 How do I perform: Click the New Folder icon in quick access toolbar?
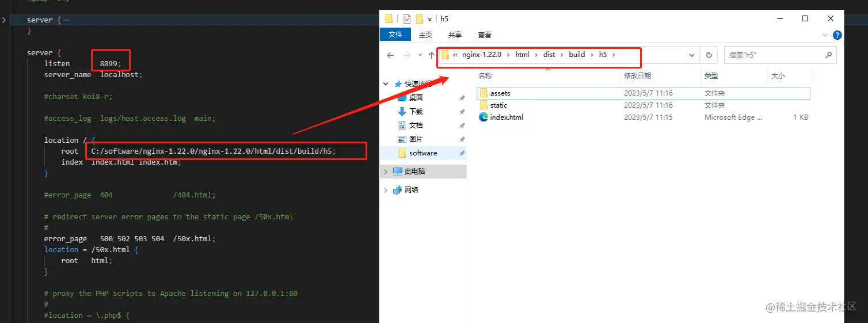coord(420,18)
